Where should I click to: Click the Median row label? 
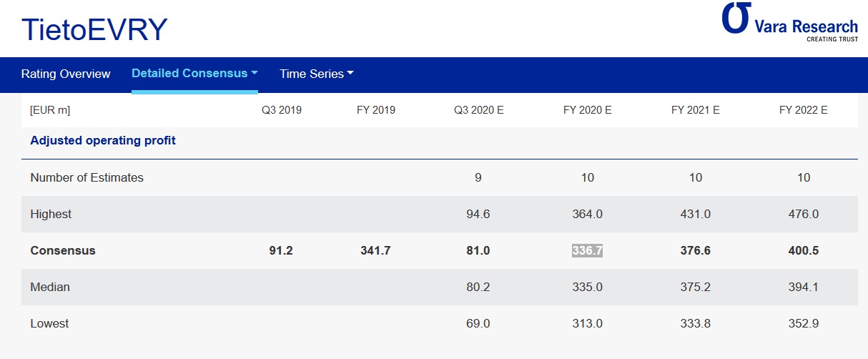coord(50,287)
